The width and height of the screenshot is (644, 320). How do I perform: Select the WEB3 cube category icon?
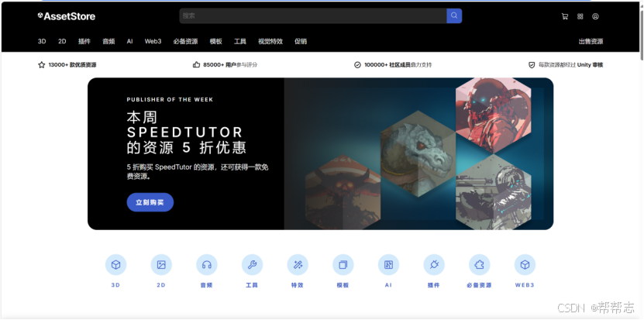pos(525,264)
